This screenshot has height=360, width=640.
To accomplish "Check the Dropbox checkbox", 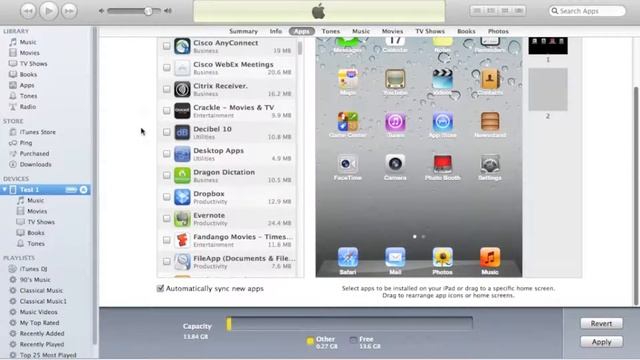I will click(167, 197).
